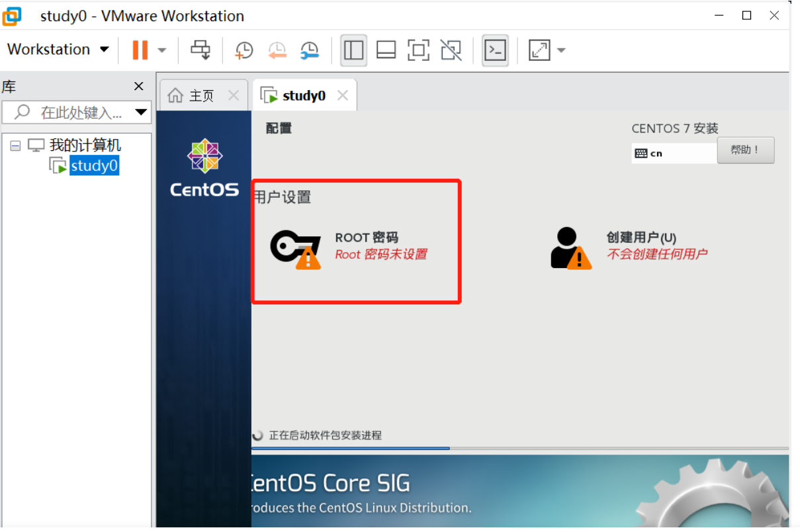Open the stretch display dropdown arrow
The height and width of the screenshot is (532, 800).
[561, 50]
